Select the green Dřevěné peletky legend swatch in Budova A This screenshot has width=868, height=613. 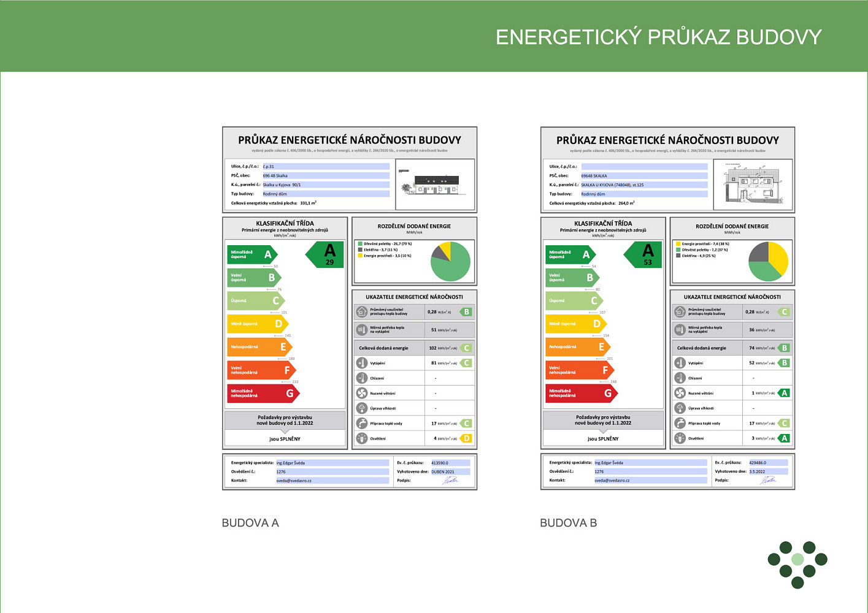coord(360,244)
